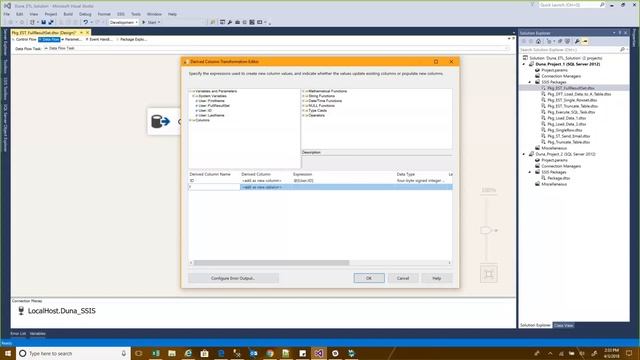Viewport: 640px width, 360px height.
Task: Click fit-to-window icon on canvas
Action: point(489,274)
